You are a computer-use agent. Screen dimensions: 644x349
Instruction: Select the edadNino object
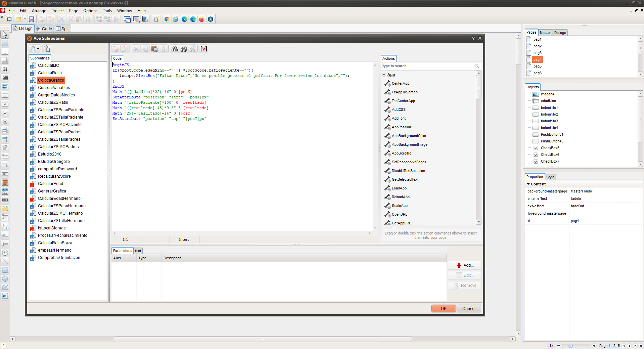pyautogui.click(x=548, y=101)
